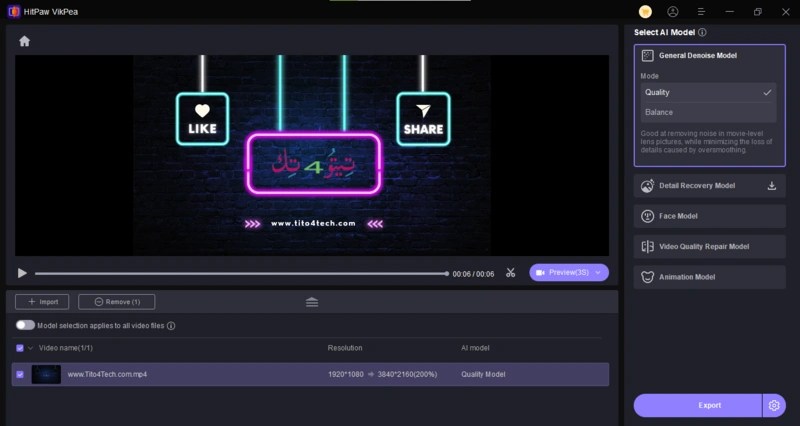Open the scissors trim tool
800x426 pixels.
point(511,273)
